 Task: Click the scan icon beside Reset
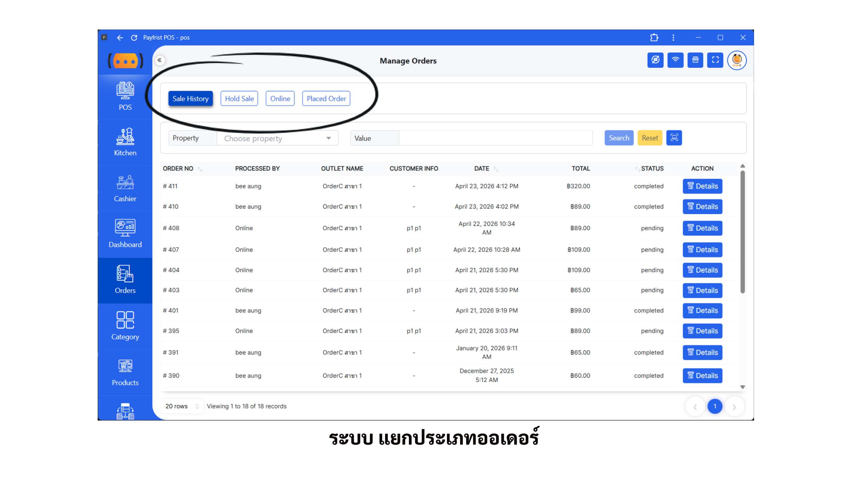(x=674, y=138)
